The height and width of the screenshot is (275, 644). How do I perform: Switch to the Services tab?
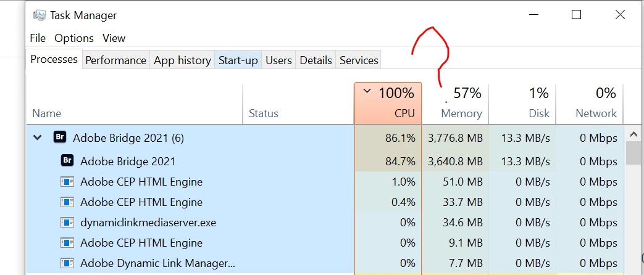pyautogui.click(x=359, y=60)
